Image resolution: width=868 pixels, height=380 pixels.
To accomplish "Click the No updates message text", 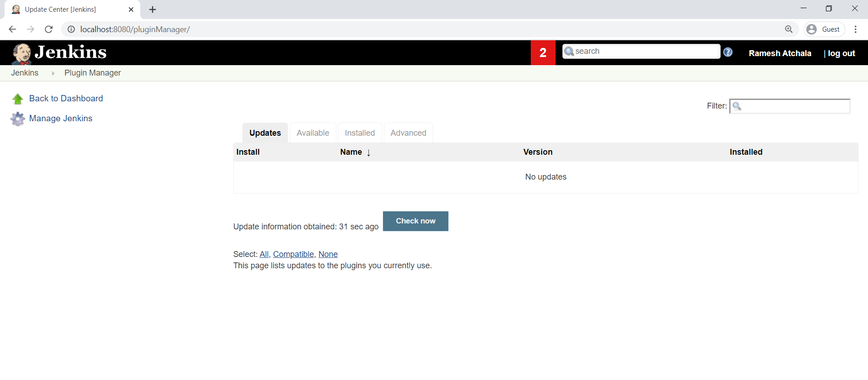I will click(x=546, y=177).
